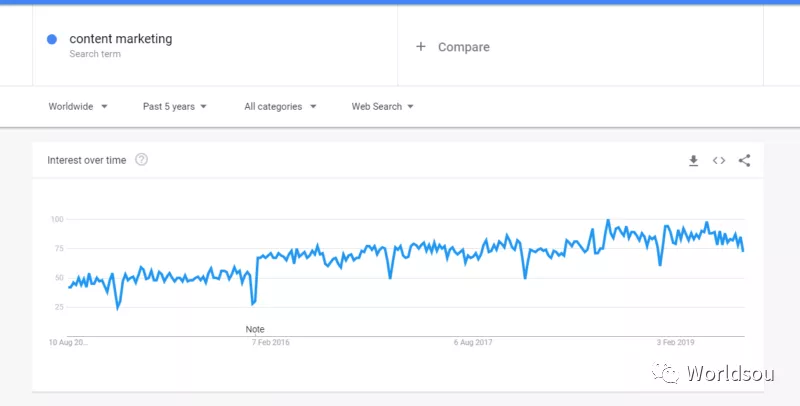Viewport: 800px width, 406px height.
Task: Open the All categories dropdown
Action: (x=280, y=106)
